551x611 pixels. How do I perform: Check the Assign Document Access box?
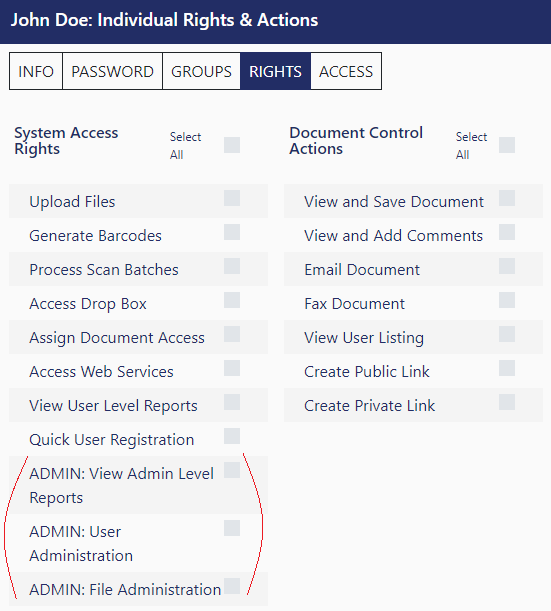(x=232, y=334)
